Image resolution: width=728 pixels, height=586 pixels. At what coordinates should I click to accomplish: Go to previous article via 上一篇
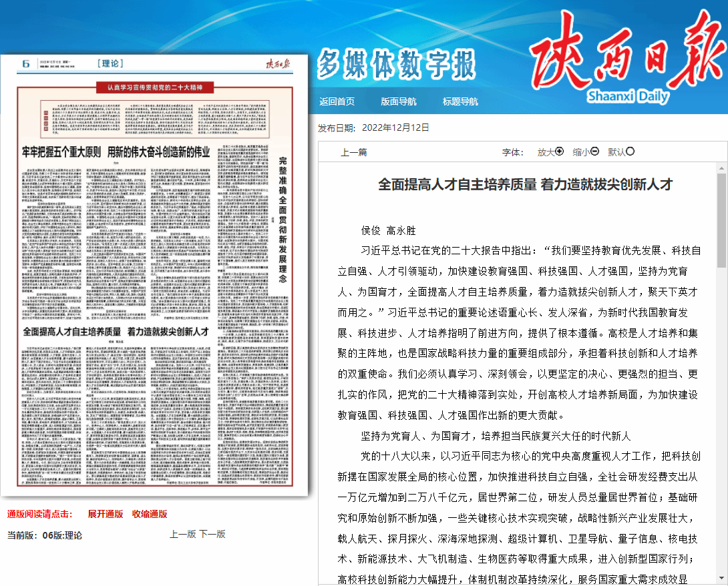(354, 152)
